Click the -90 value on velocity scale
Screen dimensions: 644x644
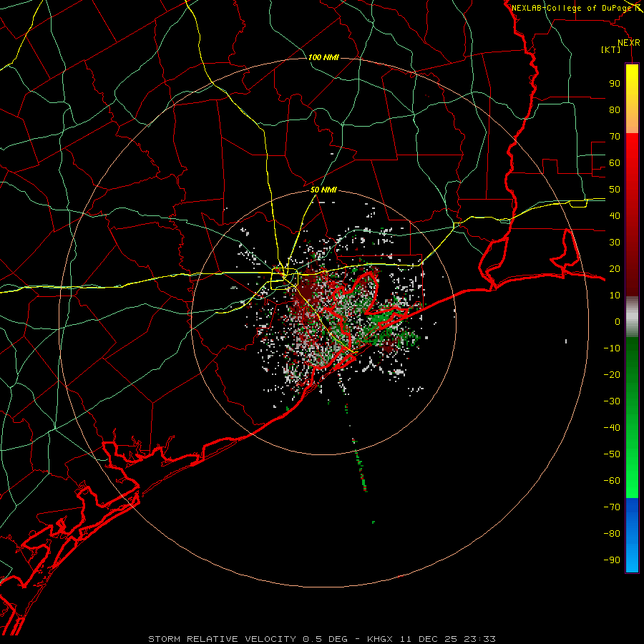[x=612, y=560]
